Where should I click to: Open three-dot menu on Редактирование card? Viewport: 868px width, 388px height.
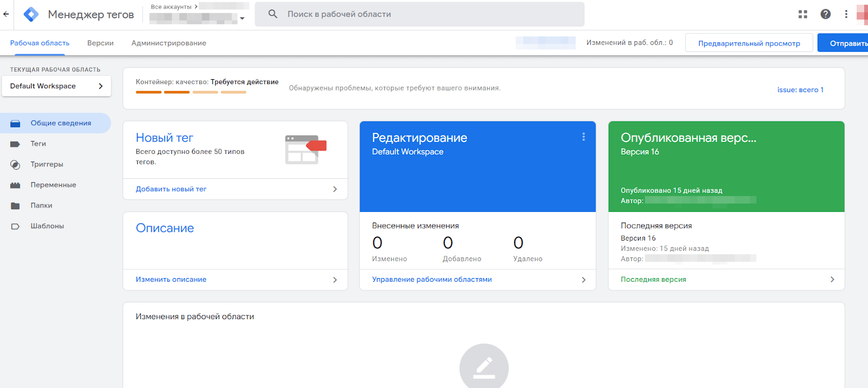click(x=584, y=137)
